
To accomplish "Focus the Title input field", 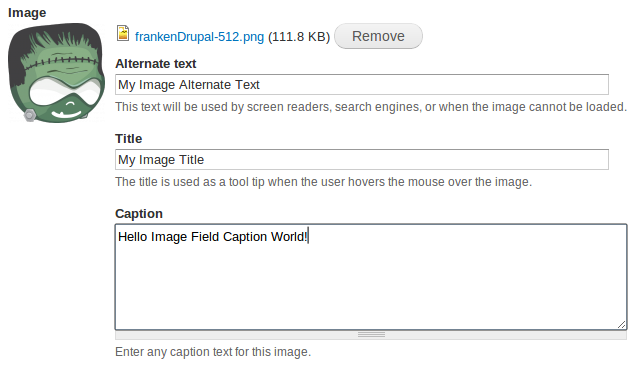I will (x=362, y=159).
